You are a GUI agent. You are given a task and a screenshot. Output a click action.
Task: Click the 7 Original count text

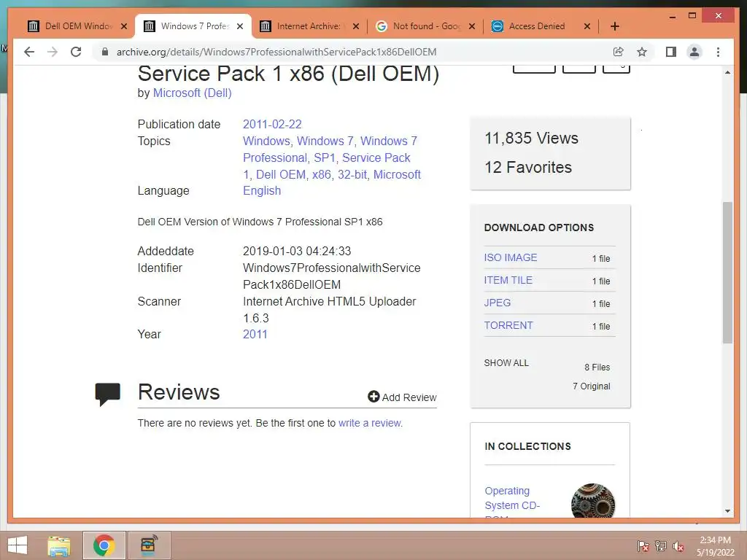point(591,386)
